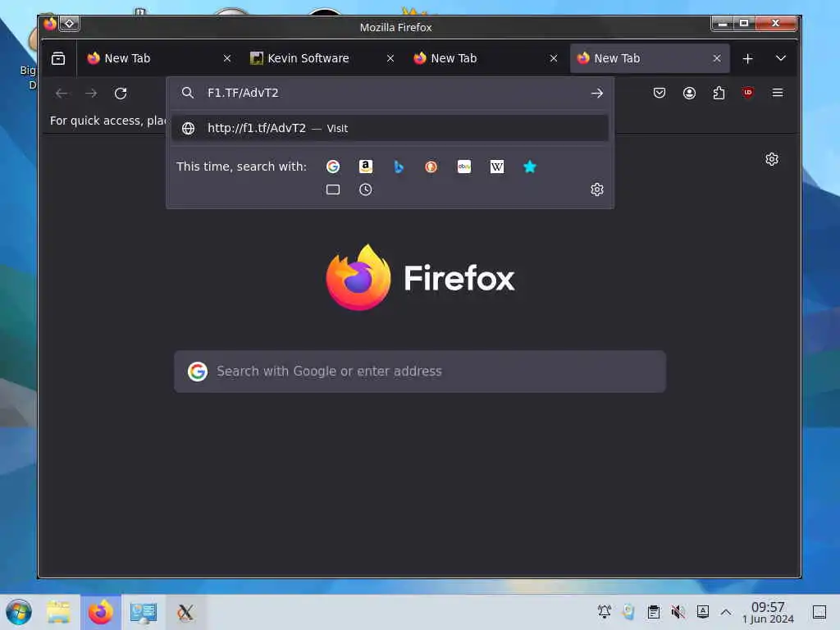
Task: Close the first New Tab
Action: pos(227,58)
